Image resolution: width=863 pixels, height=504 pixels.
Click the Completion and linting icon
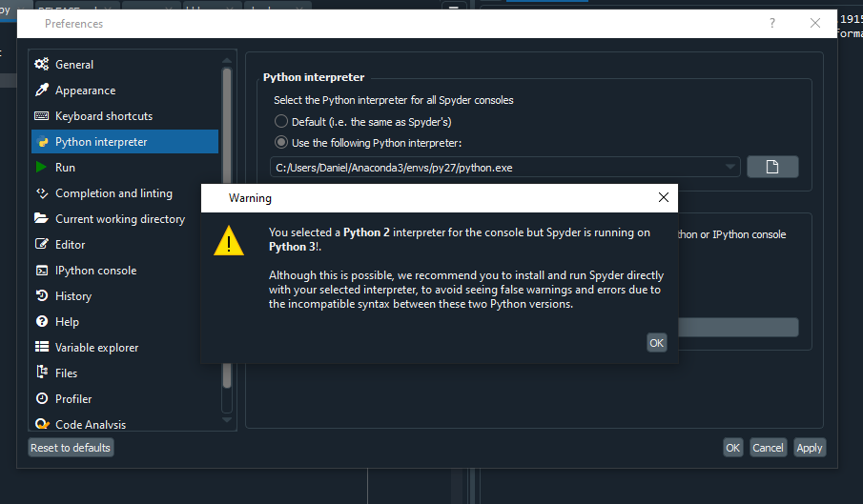click(42, 192)
